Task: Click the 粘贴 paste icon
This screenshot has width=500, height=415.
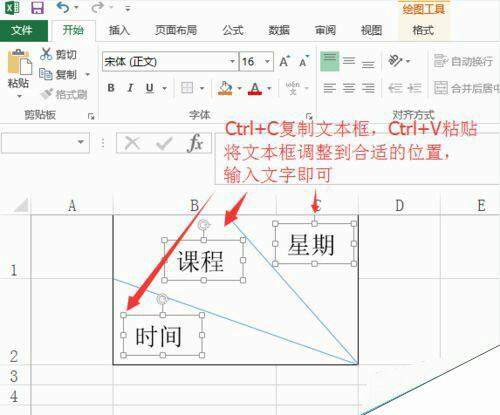Action: (x=19, y=63)
